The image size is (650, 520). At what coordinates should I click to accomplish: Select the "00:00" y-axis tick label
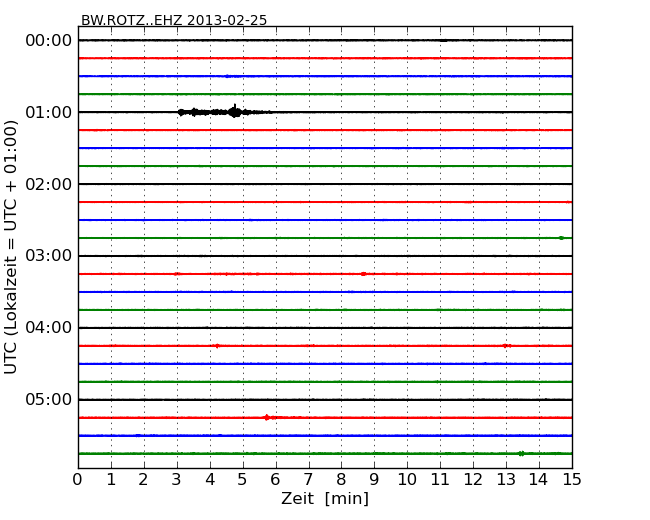tap(49, 41)
